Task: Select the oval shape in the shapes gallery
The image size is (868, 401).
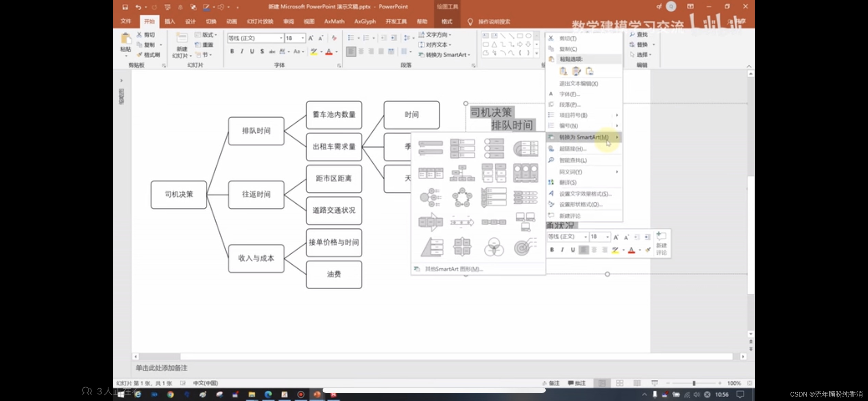Action: pos(528,36)
